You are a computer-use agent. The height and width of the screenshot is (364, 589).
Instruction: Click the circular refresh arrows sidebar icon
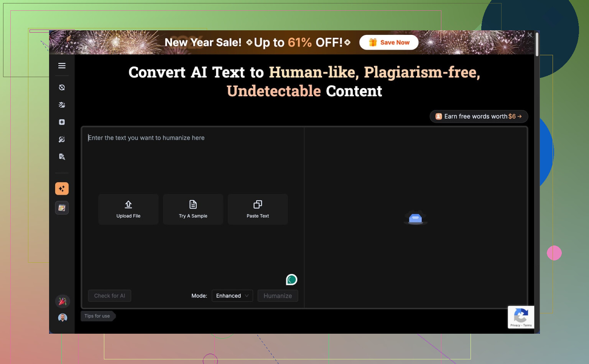(x=62, y=87)
